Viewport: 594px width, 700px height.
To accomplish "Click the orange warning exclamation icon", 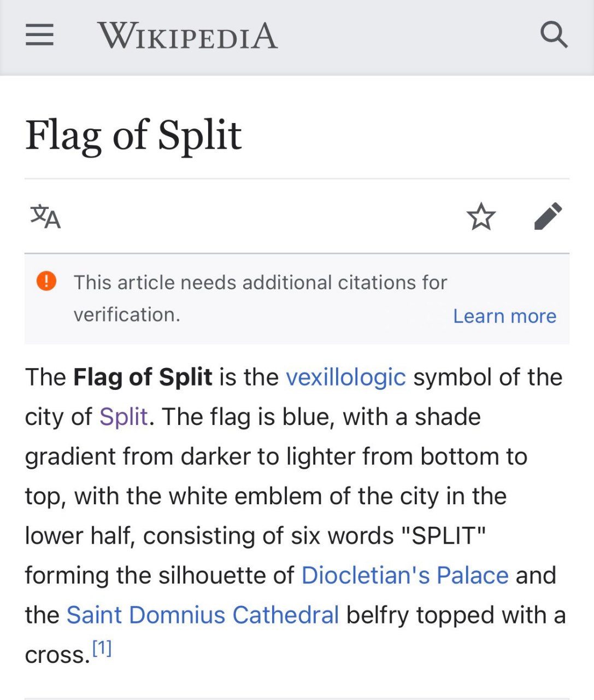I will click(x=46, y=281).
